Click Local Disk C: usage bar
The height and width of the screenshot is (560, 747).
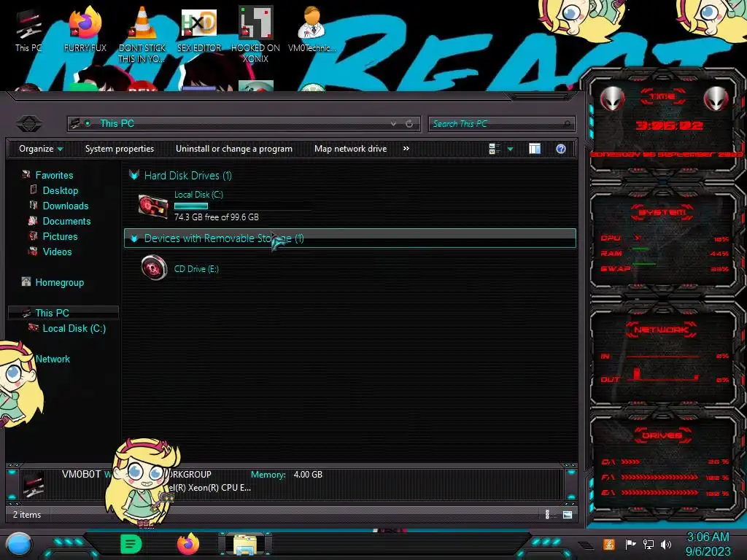tap(191, 206)
